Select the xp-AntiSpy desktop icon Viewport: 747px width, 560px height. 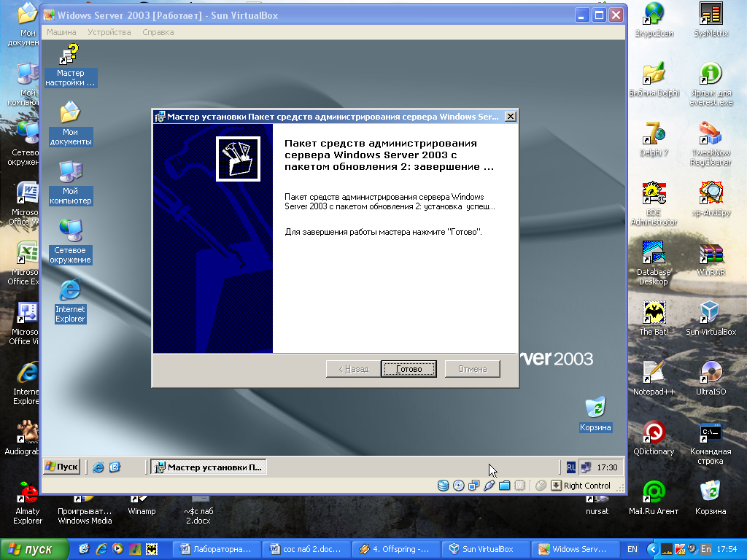[711, 199]
